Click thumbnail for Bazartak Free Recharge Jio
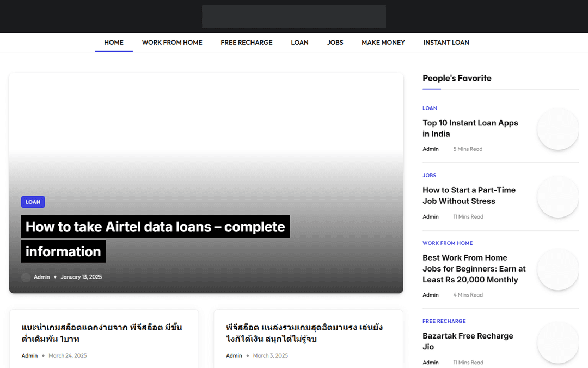The image size is (588, 368). tap(558, 342)
